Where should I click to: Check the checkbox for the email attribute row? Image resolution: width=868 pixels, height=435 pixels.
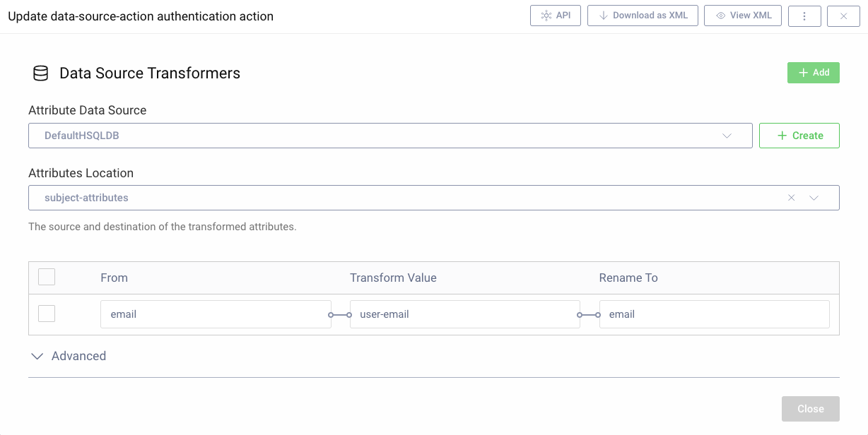[46, 314]
